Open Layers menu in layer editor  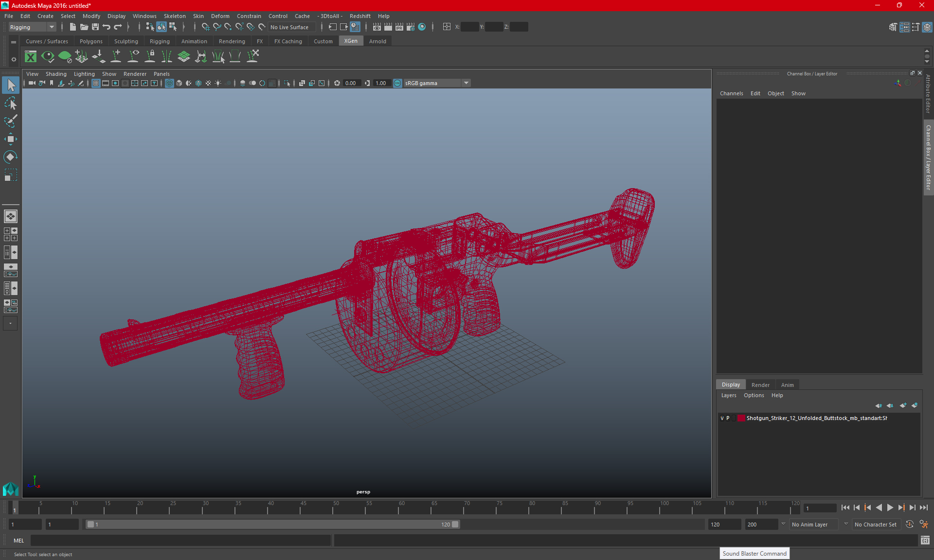tap(728, 395)
